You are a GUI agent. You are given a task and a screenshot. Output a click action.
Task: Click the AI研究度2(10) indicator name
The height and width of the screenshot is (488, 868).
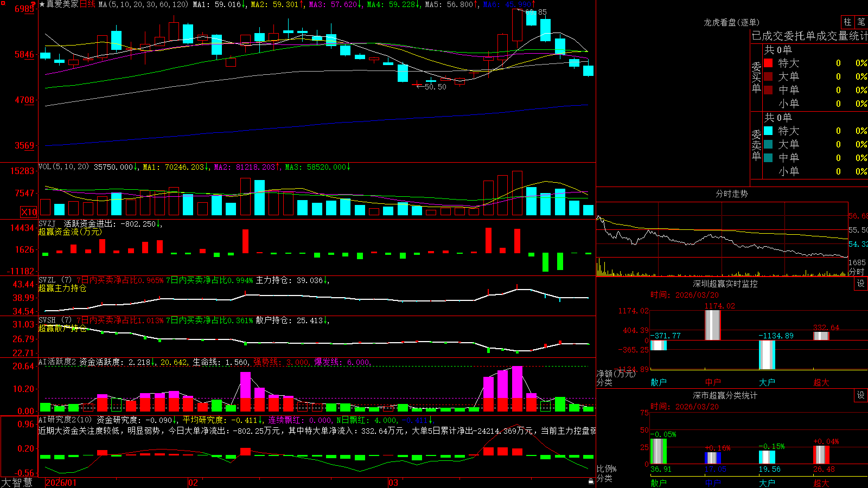point(66,420)
